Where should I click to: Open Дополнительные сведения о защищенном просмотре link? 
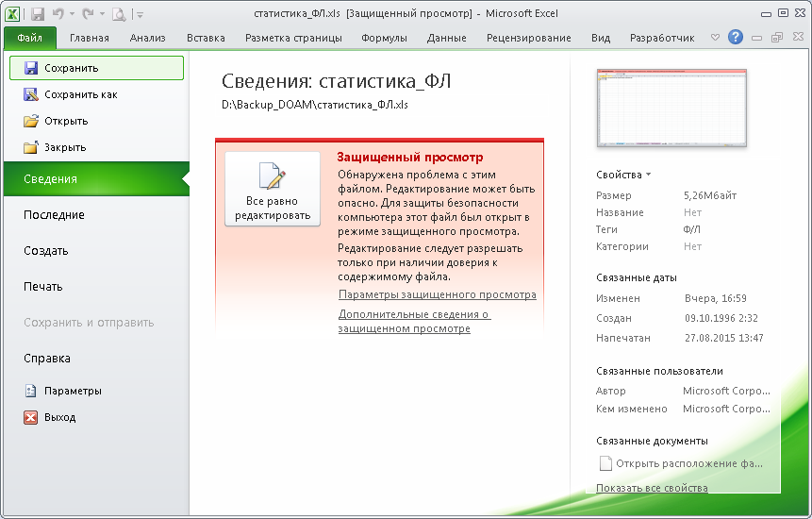click(x=414, y=321)
